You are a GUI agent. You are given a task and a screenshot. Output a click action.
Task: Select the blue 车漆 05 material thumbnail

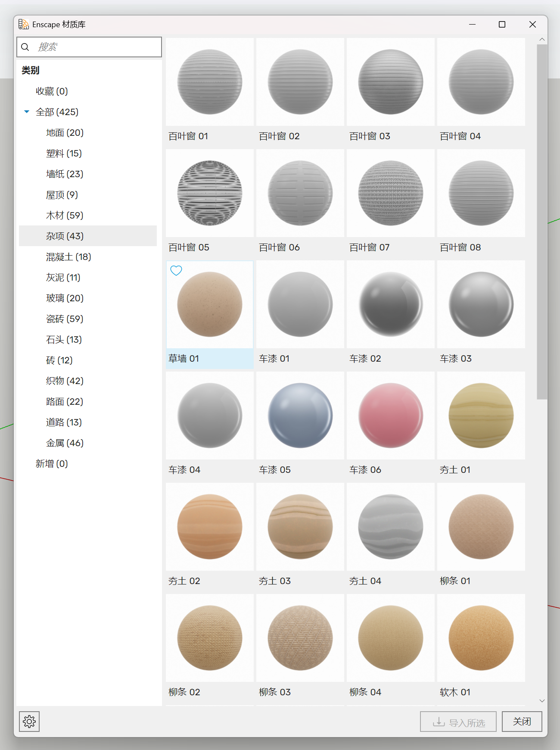click(x=300, y=416)
